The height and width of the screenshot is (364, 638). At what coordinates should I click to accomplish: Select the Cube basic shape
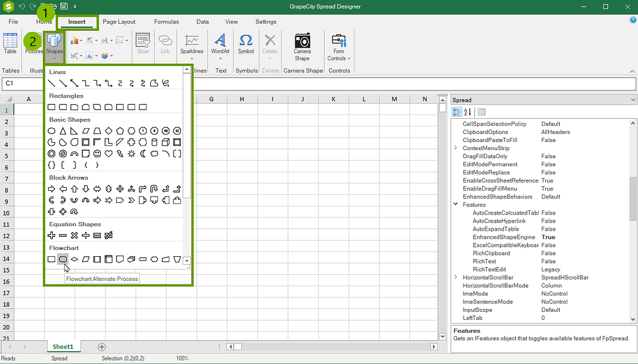point(166,143)
